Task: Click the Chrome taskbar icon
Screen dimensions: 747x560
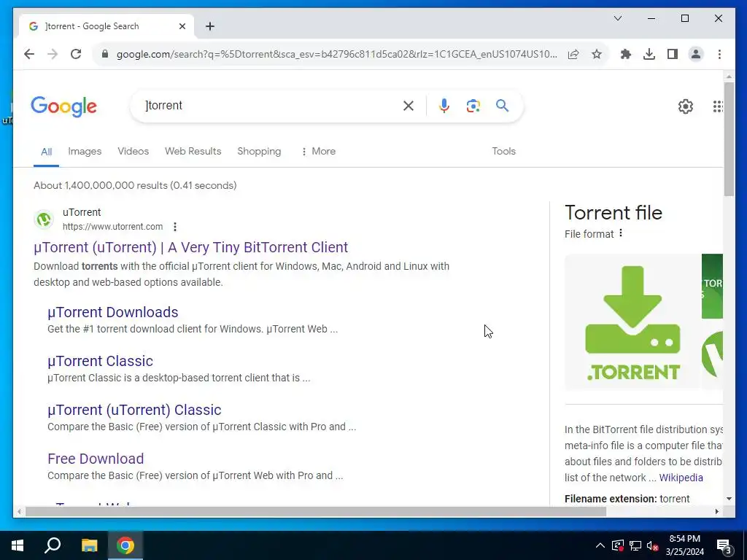Action: pos(125,545)
